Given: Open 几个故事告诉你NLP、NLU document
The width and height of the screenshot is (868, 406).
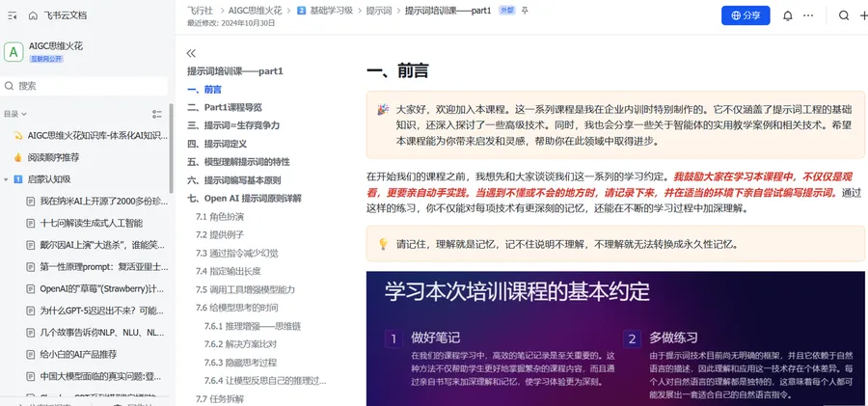Looking at the screenshot, I should point(102,333).
